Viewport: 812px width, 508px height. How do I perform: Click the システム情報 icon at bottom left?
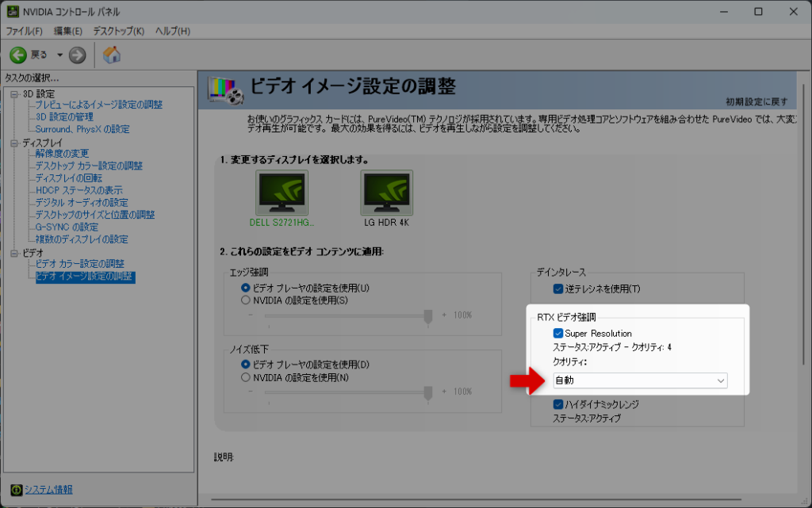point(16,490)
